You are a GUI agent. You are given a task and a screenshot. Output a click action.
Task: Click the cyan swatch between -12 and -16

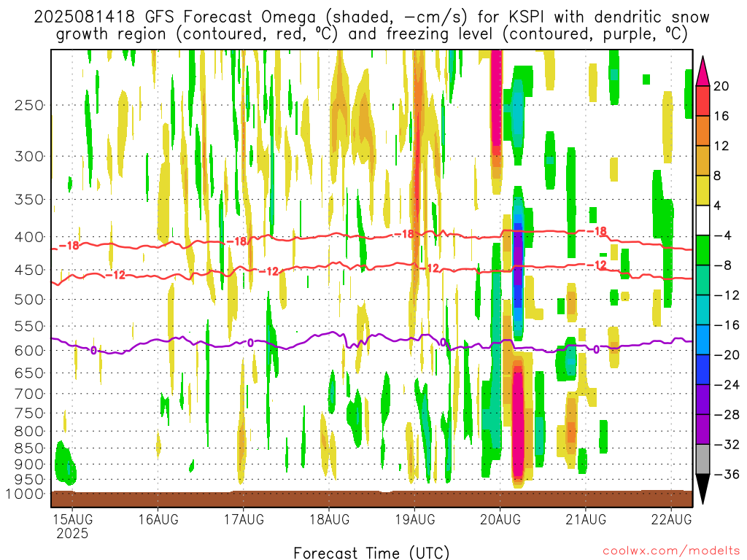click(703, 309)
